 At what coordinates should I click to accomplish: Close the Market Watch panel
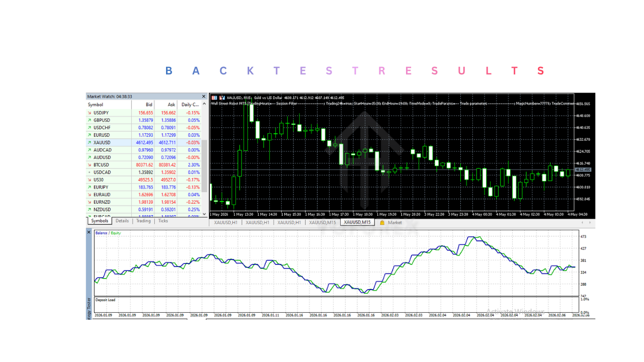[204, 97]
